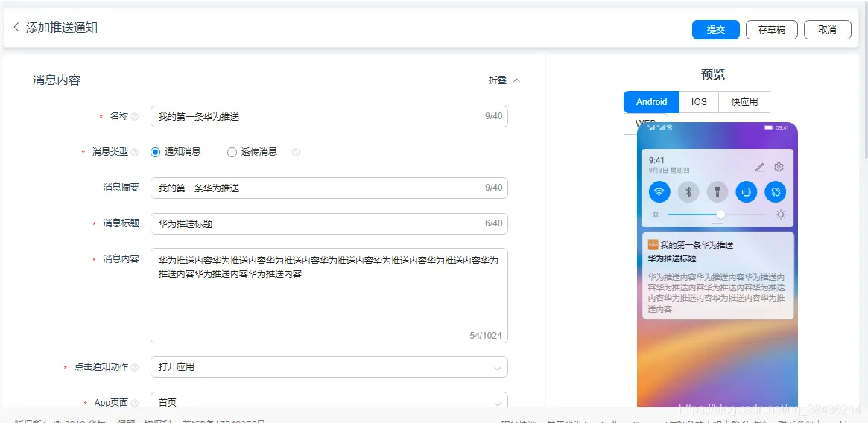Viewport: 868px width, 423px height.
Task: Switch preview to 快应用 tab
Action: pos(744,102)
